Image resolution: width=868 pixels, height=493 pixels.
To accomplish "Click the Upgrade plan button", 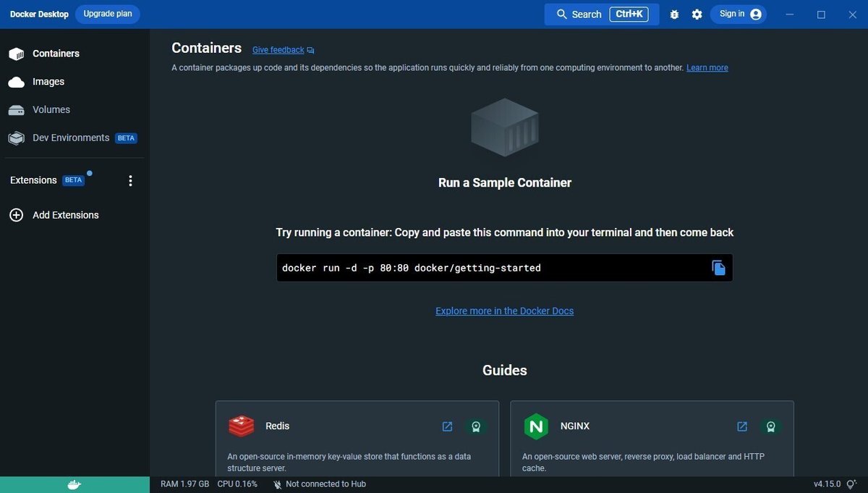I will 108,14.
